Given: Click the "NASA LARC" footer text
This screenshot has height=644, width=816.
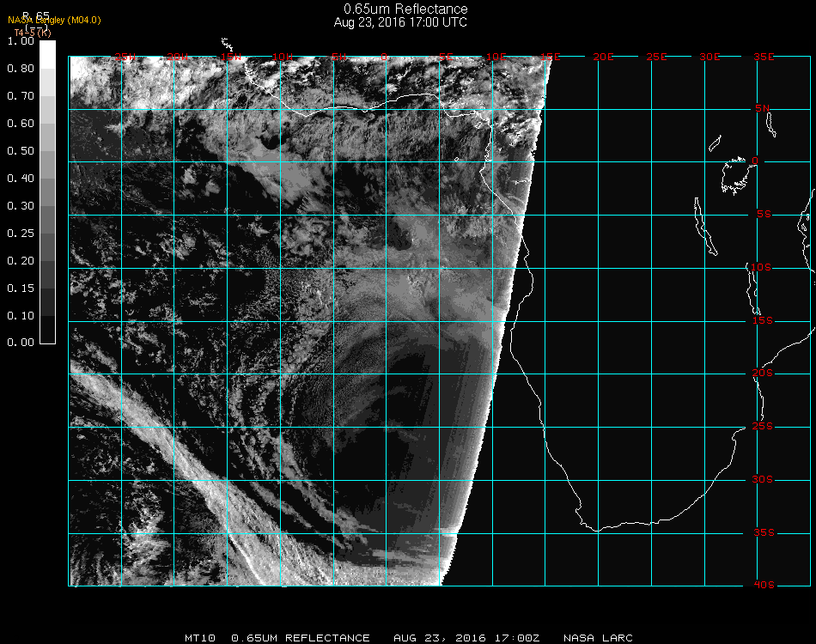Looking at the screenshot, I should pos(598,638).
